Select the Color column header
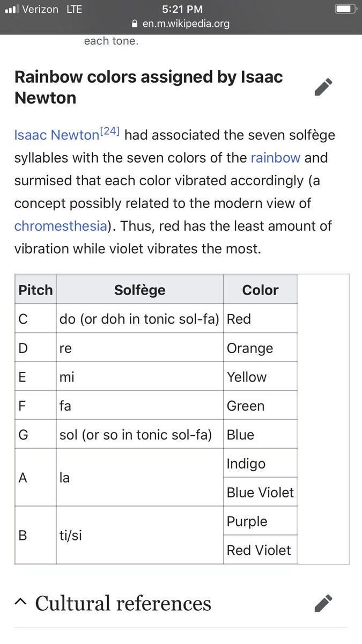The width and height of the screenshot is (362, 644). pos(260,290)
